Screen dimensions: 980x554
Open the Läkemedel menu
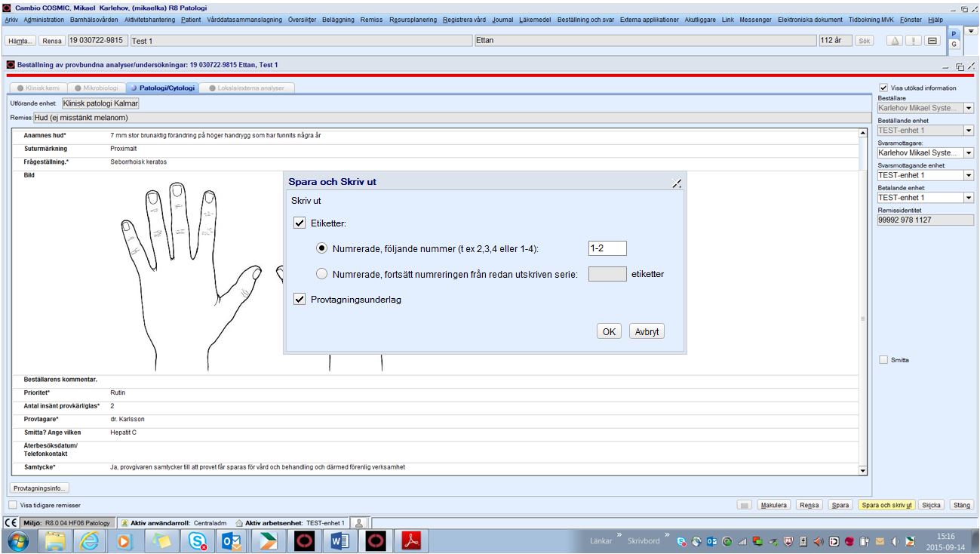tap(535, 20)
